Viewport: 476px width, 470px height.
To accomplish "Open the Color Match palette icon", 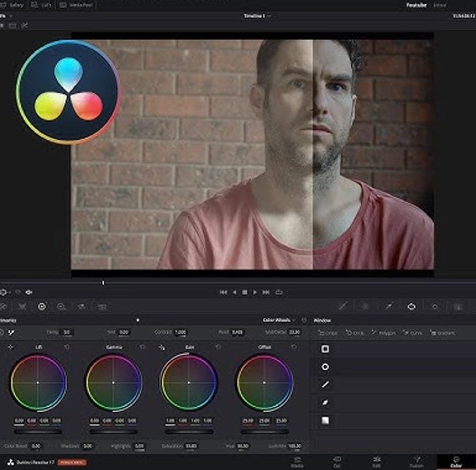I will (x=22, y=307).
